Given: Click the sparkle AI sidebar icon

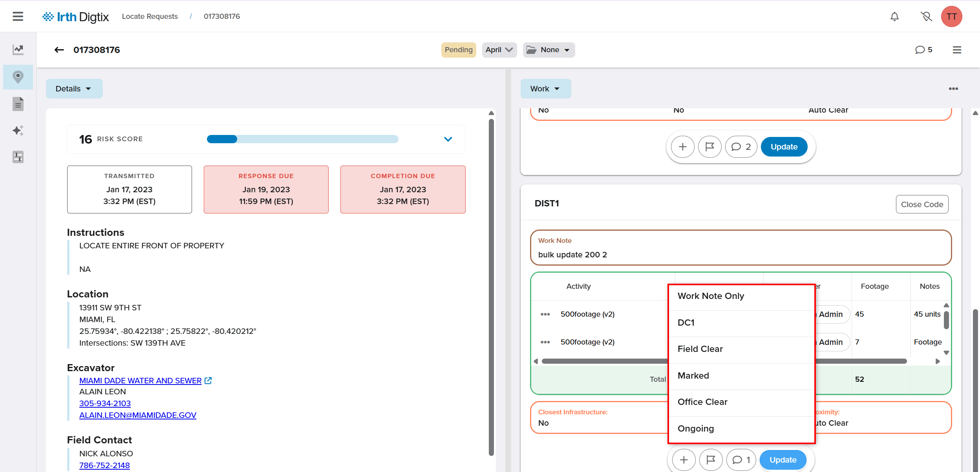Looking at the screenshot, I should point(18,130).
